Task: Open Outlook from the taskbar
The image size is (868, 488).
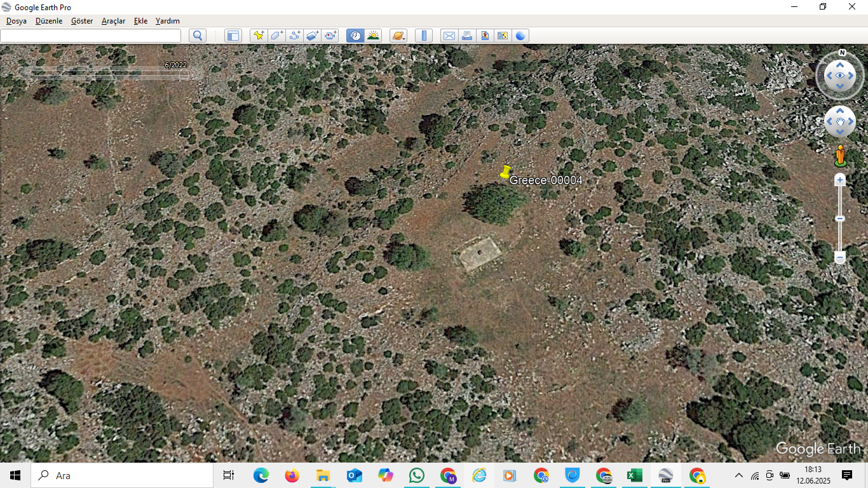Action: [354, 475]
